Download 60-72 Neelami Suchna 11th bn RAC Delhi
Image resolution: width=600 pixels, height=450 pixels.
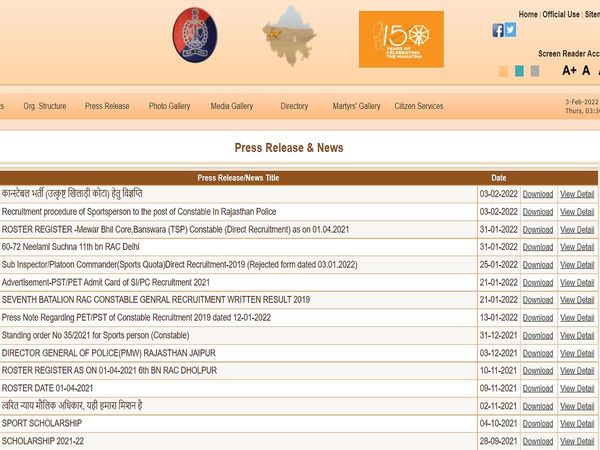coord(538,247)
